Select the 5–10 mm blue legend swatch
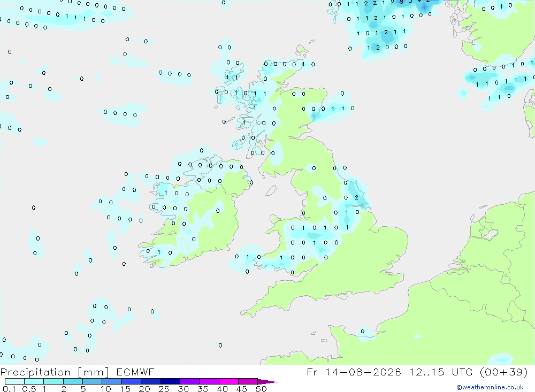The height and width of the screenshot is (392, 535). pos(93,381)
